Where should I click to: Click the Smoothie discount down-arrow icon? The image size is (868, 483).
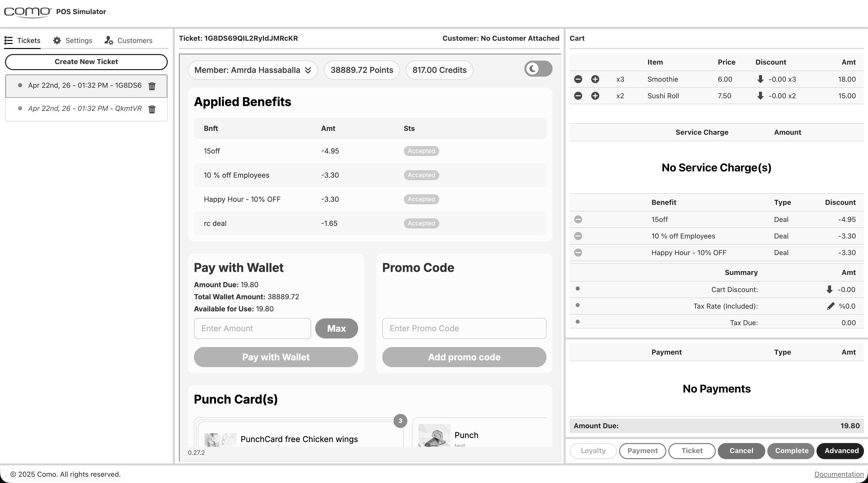(x=760, y=79)
